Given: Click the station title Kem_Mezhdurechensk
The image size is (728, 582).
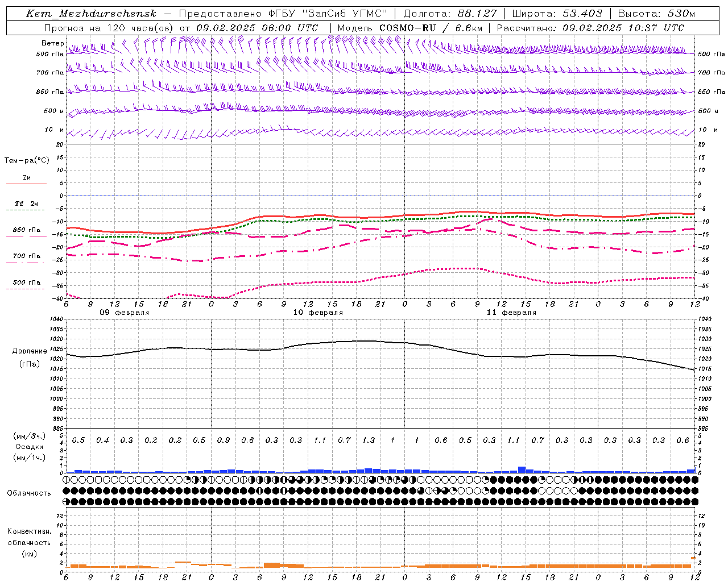Looking at the screenshot, I should click(91, 14).
